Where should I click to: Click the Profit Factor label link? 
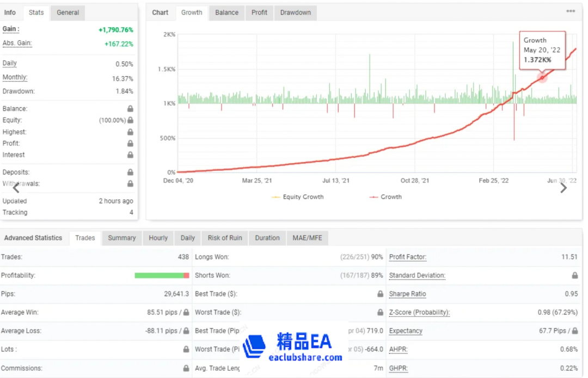pos(408,257)
